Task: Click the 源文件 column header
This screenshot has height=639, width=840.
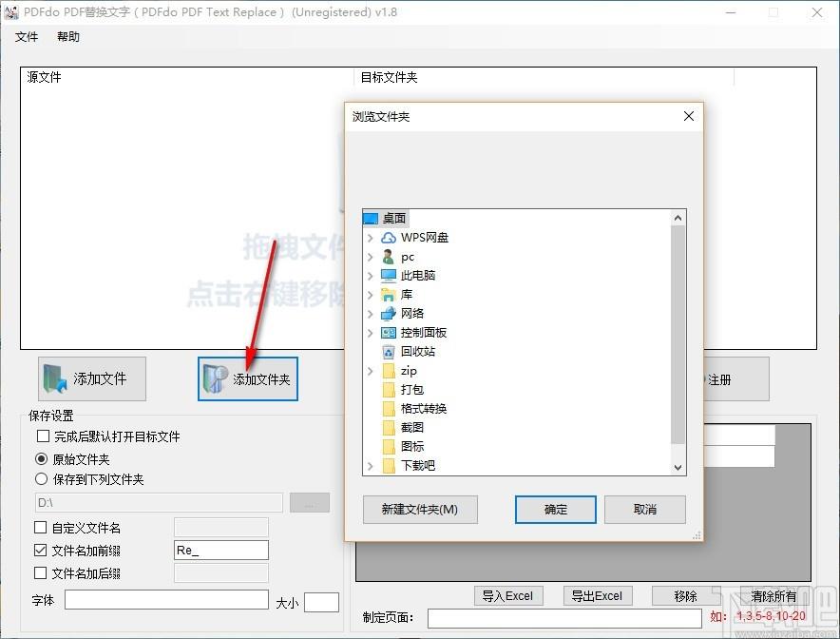Action: tap(187, 77)
